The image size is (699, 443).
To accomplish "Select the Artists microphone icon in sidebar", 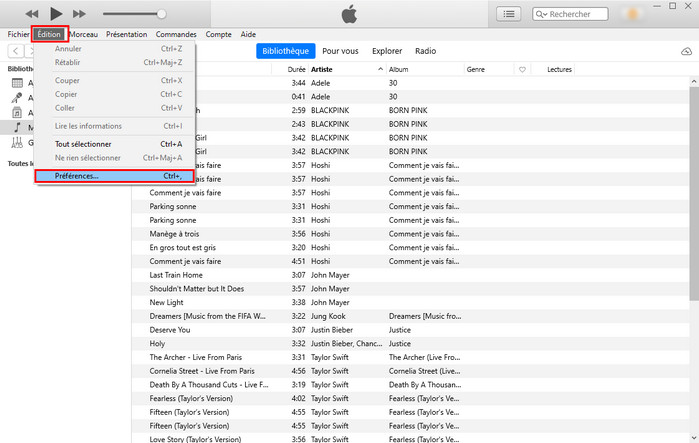I will [x=17, y=98].
